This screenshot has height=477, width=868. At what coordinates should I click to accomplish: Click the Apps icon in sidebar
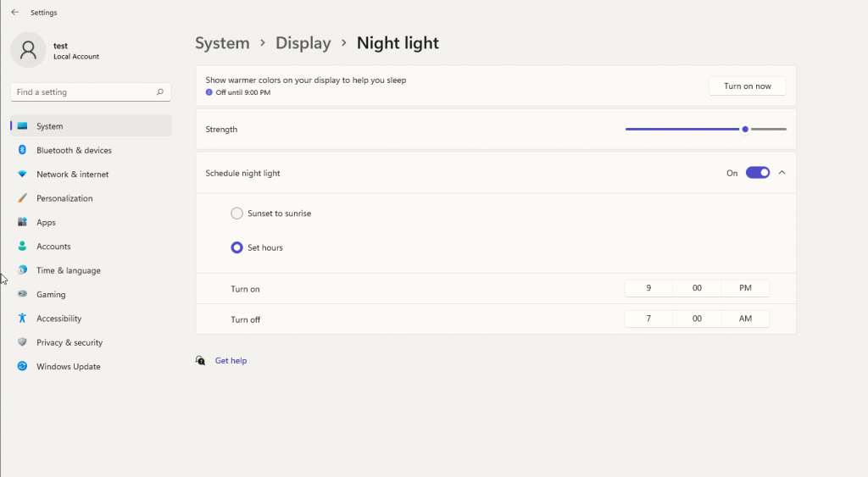pos(22,222)
